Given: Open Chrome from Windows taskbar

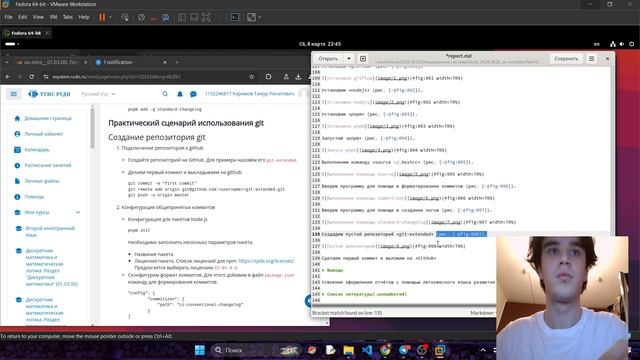Looking at the screenshot, I should [385, 350].
